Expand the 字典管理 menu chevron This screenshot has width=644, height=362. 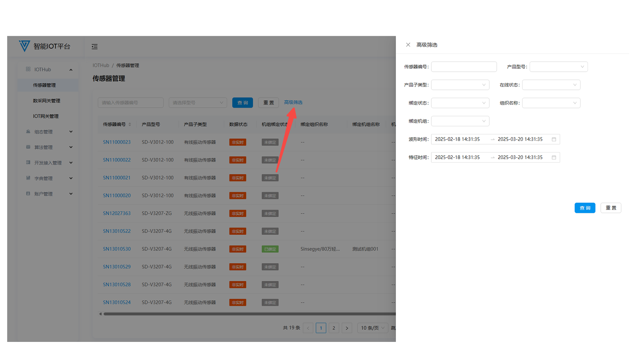[71, 178]
